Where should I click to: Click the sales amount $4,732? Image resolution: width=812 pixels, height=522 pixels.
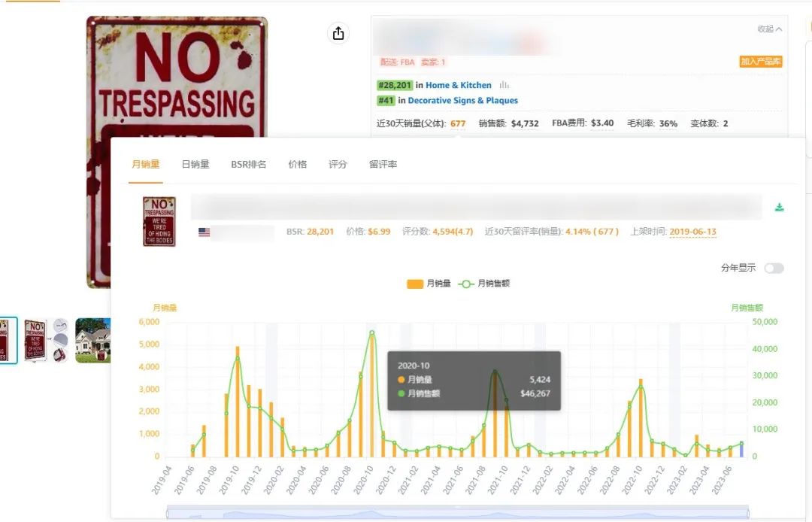[x=525, y=123]
